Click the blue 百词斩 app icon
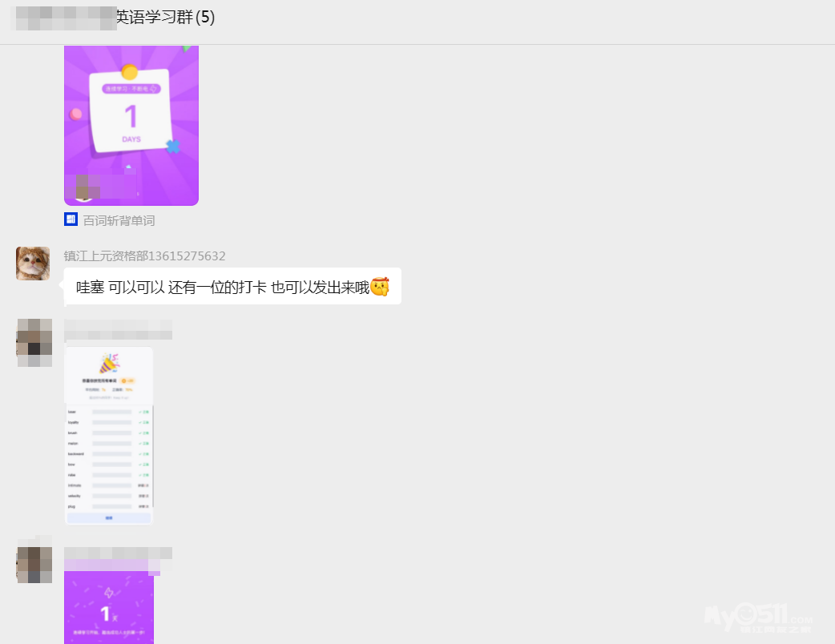 point(71,219)
